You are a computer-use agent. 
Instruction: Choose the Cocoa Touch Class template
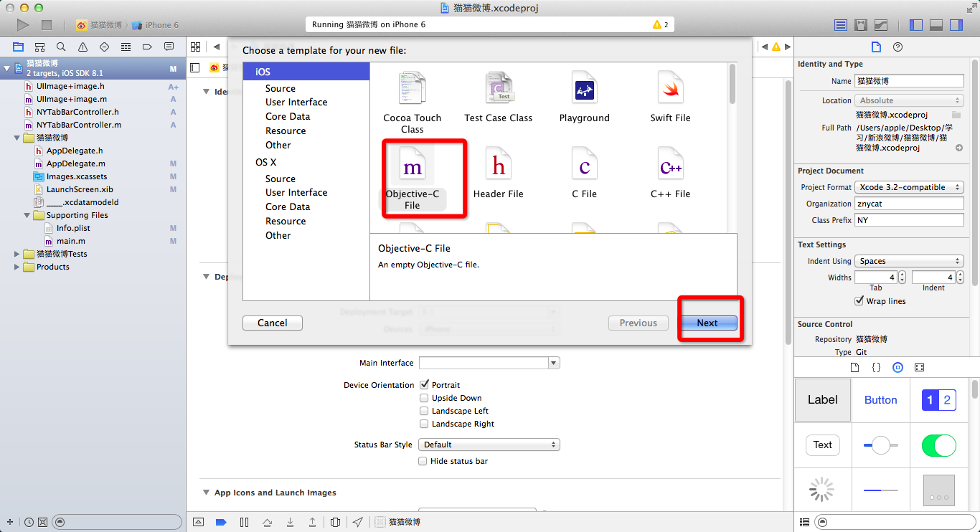point(413,102)
